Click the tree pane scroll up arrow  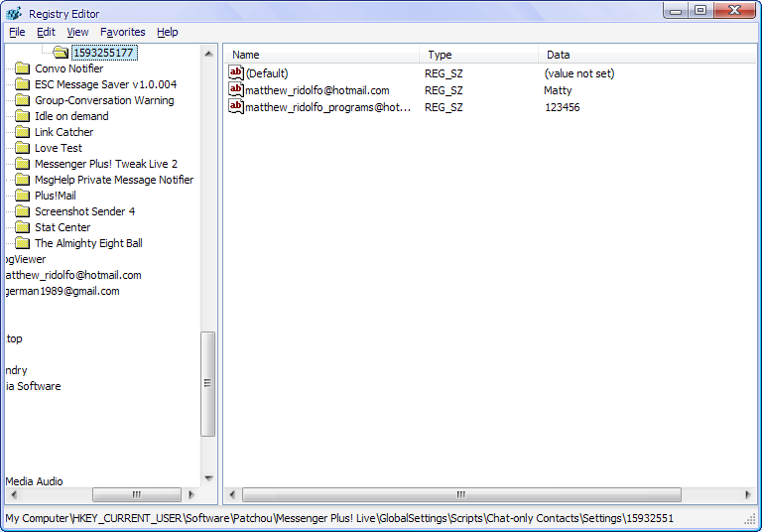click(208, 53)
